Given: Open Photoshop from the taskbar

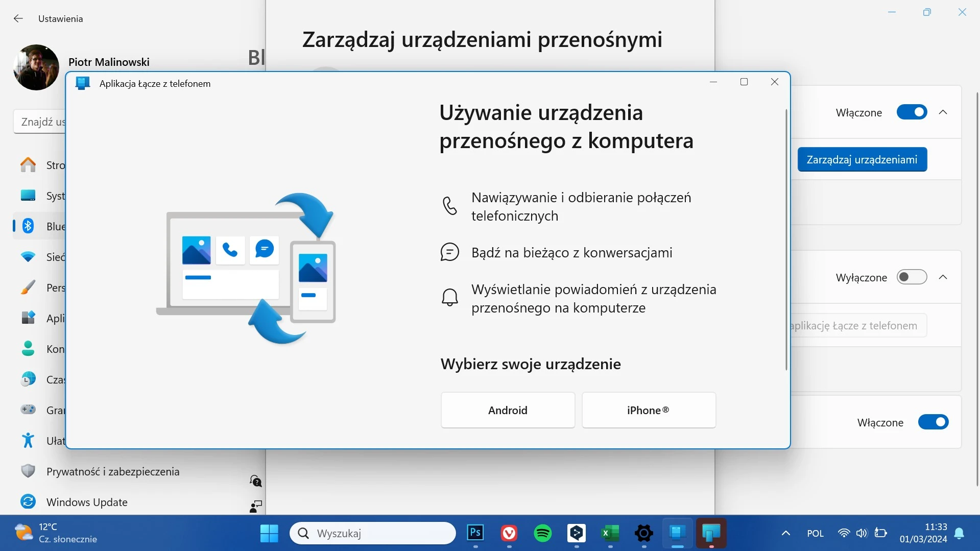Looking at the screenshot, I should [x=475, y=533].
